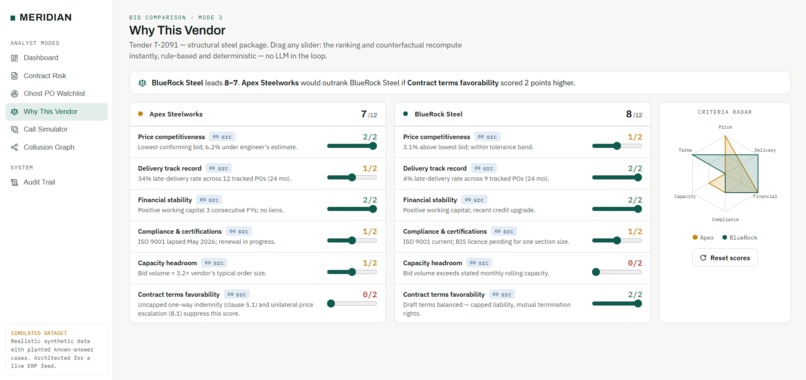
Task: Click the Why This Vendor scales icon
Action: [14, 112]
